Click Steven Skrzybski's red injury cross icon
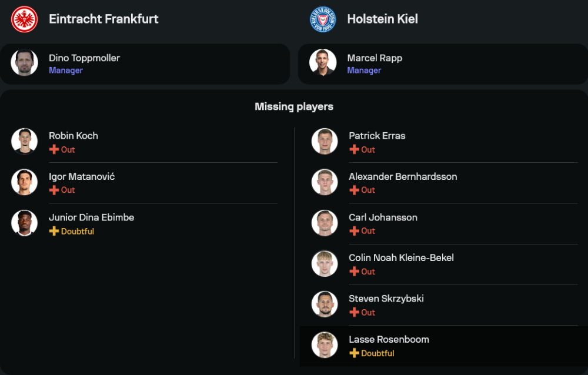588x375 pixels. click(x=354, y=312)
